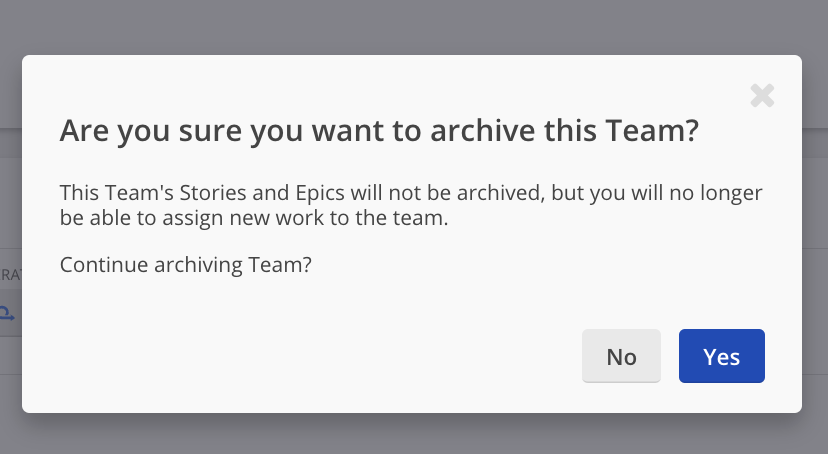This screenshot has width=828, height=454.
Task: Click the Stories and Epics warning paragraph
Action: (x=411, y=205)
